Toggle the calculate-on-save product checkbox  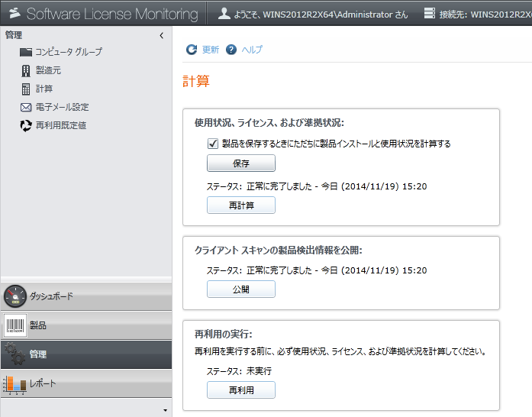coord(213,144)
